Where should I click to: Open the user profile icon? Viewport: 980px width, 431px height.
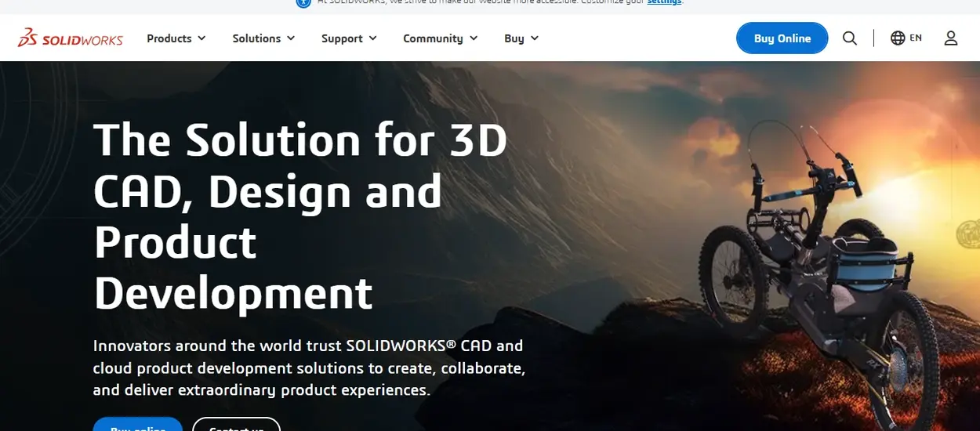click(951, 38)
